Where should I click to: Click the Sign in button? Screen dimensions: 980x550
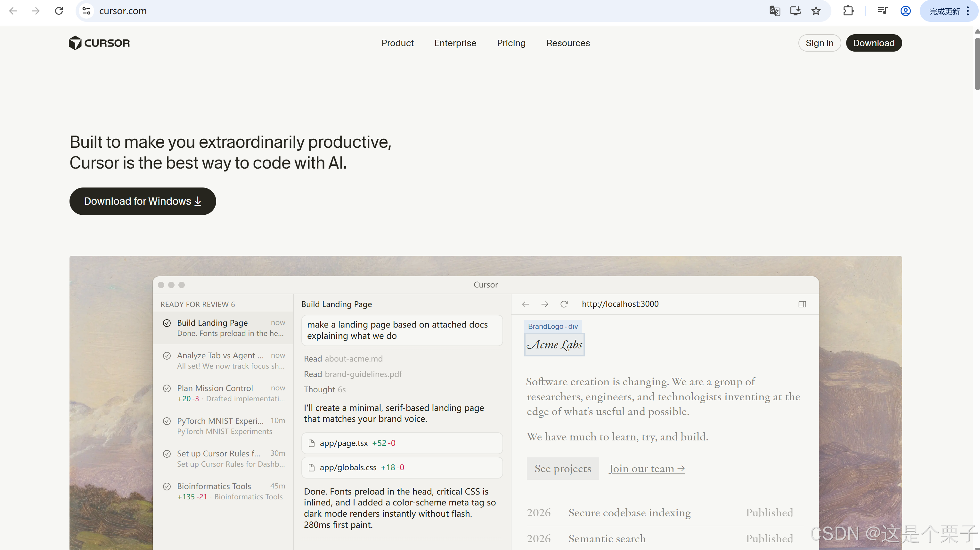tap(819, 43)
